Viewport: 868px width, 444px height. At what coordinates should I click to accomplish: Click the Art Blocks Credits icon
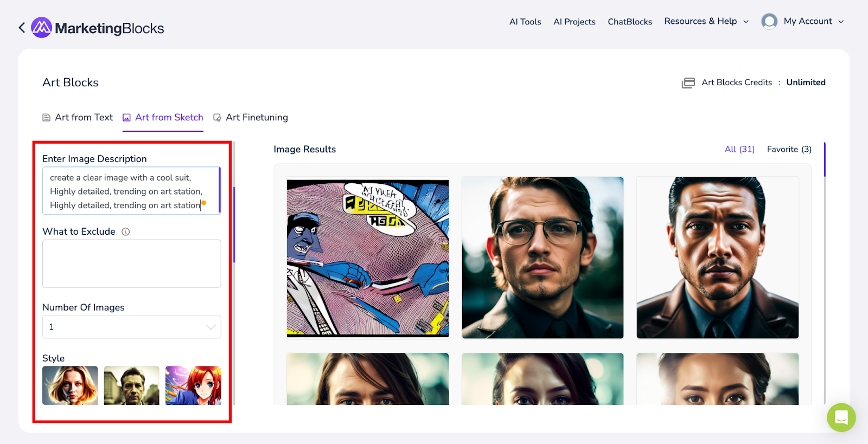click(688, 83)
